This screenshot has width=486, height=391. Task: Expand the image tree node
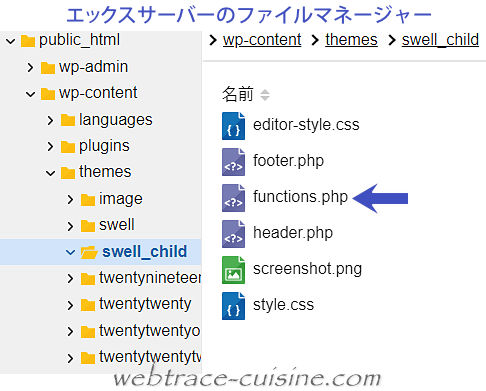tap(70, 200)
